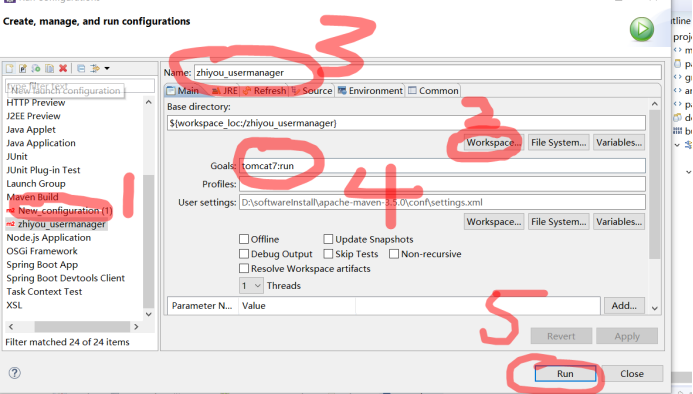Select XSL launch type
693x394 pixels.
(14, 305)
